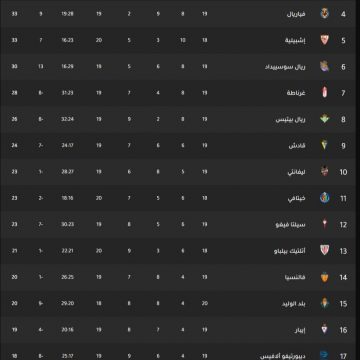Click the Eibar crest in row 16
Viewport: 360px width, 360px height.
click(x=324, y=330)
